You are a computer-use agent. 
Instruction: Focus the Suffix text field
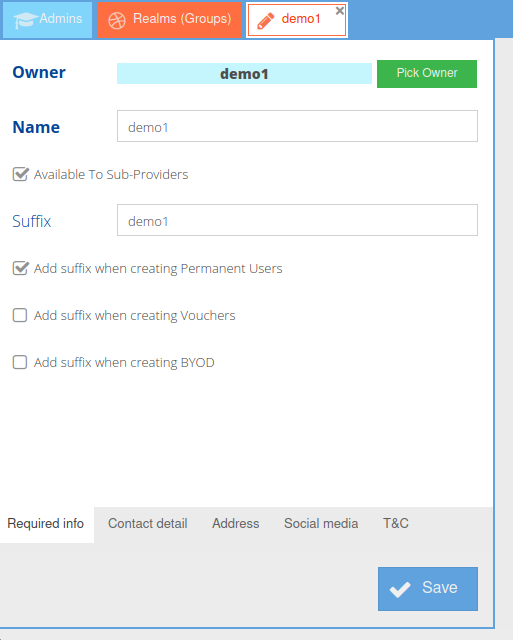[x=297, y=220]
